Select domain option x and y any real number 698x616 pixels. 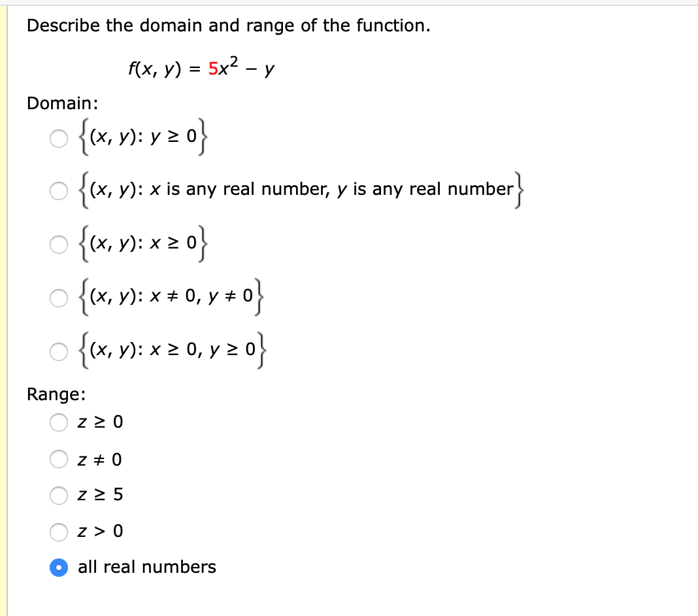[58, 191]
